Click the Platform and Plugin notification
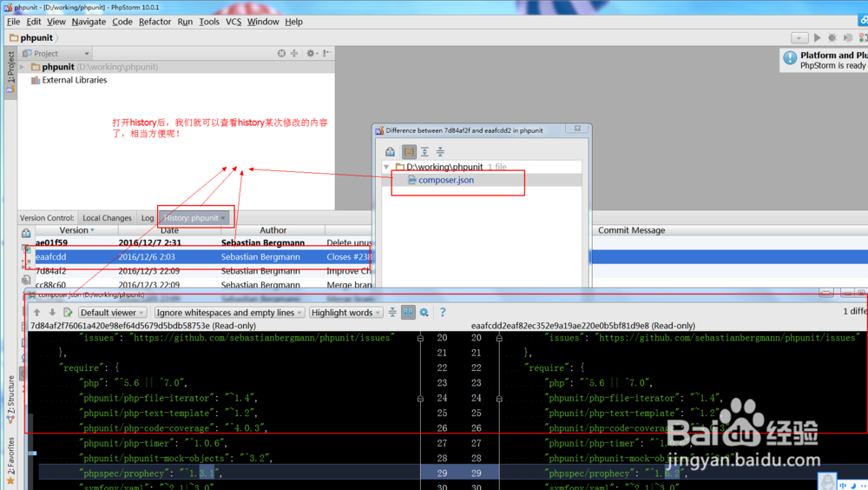The width and height of the screenshot is (868, 490). coord(825,60)
